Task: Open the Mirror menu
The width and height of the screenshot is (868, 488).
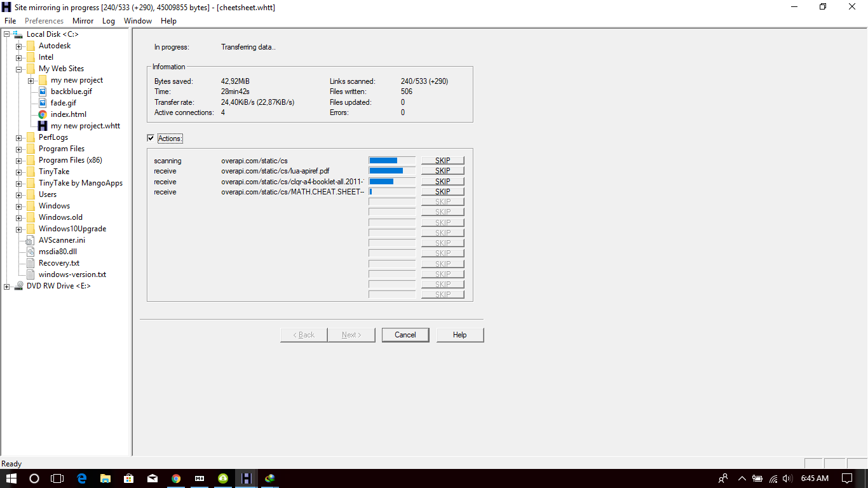Action: (x=83, y=21)
